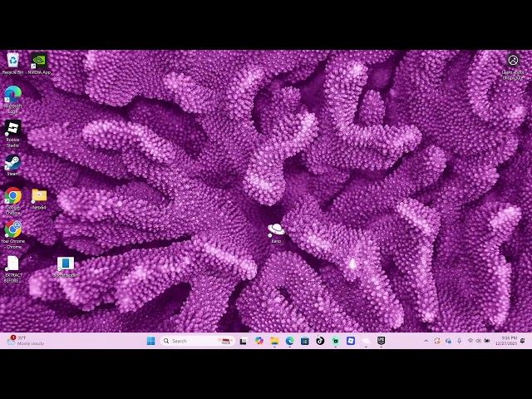Show hidden system tray icons

click(x=426, y=341)
